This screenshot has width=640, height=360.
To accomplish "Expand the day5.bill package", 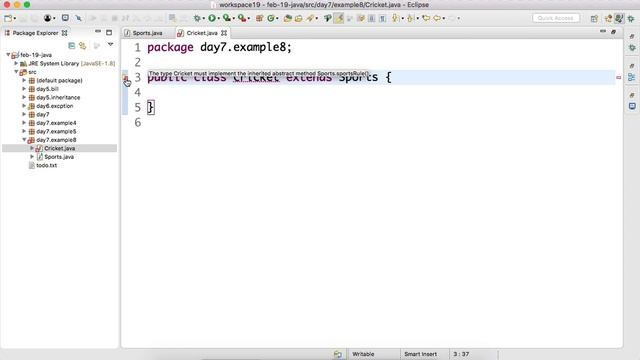I will point(24,89).
